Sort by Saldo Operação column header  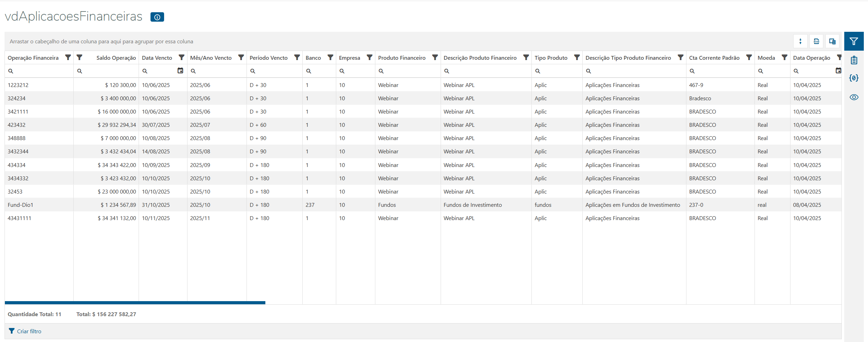116,58
